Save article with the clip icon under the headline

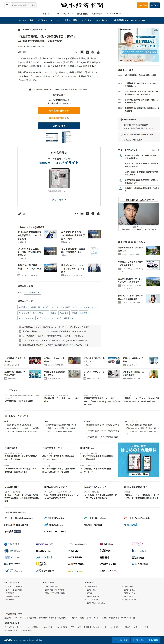(x=19, y=52)
